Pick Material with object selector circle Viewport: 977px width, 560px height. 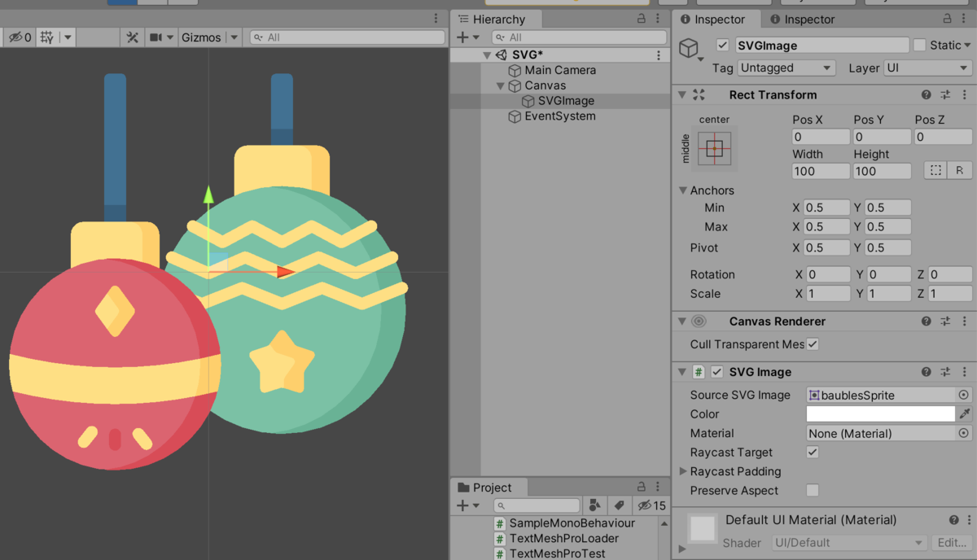point(964,434)
